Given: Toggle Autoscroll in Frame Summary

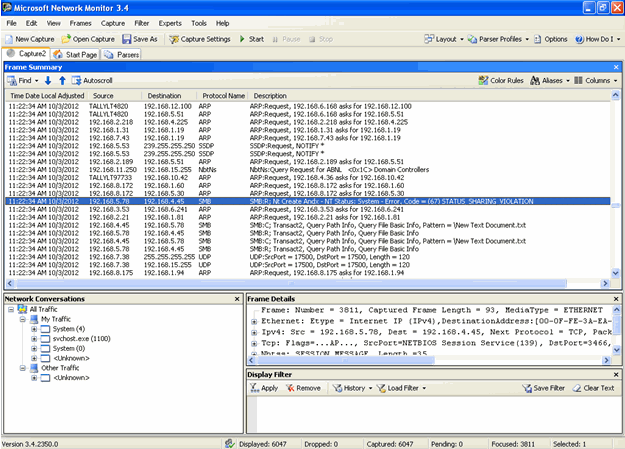Looking at the screenshot, I should coord(92,81).
